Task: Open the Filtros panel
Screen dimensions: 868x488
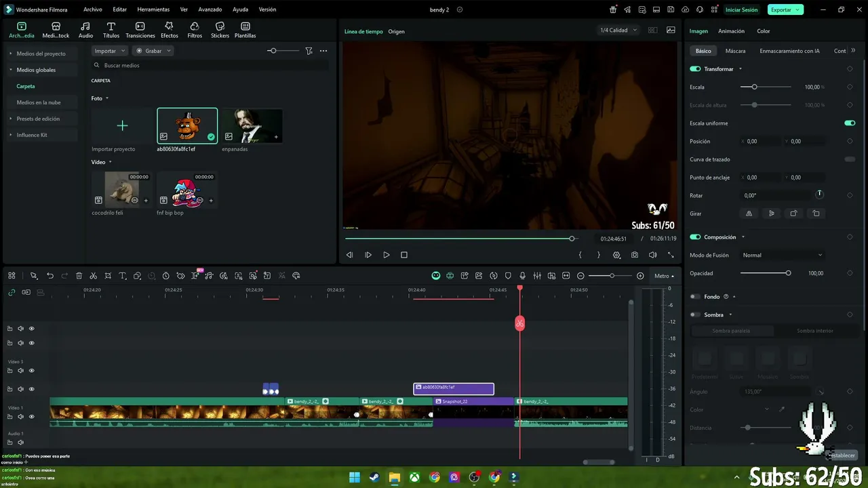Action: click(195, 30)
